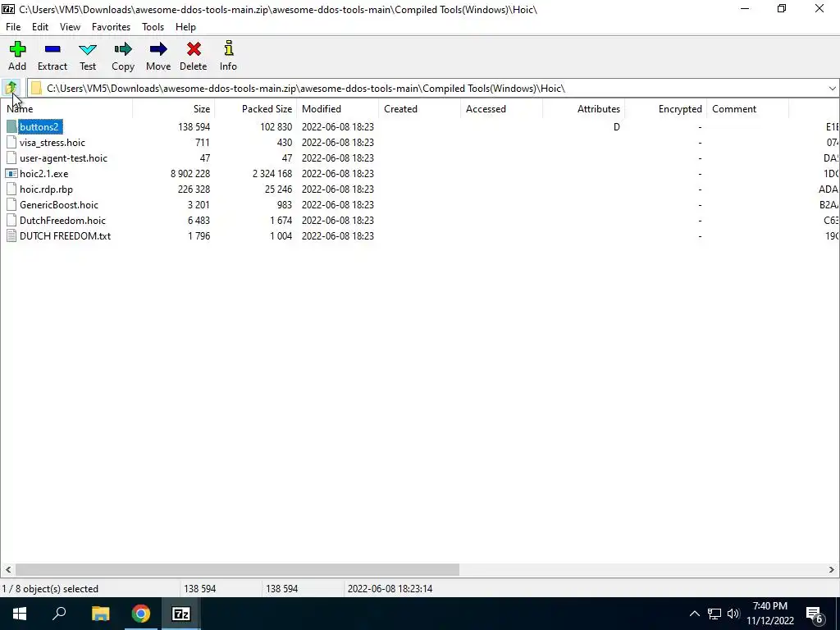Open the notifications center icon
Viewport: 840px width, 630px height.
tap(815, 615)
